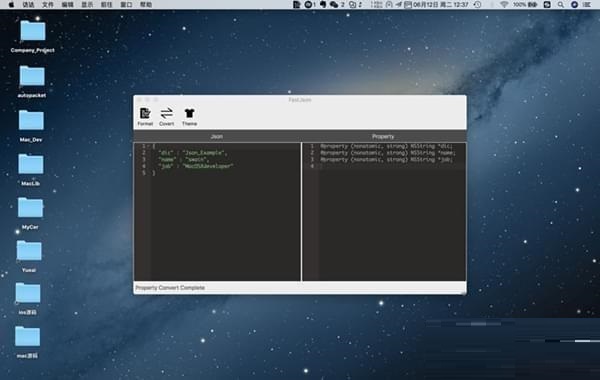The width and height of the screenshot is (600, 380).
Task: Click the WeChat menu bar icon
Action: pyautogui.click(x=334, y=5)
